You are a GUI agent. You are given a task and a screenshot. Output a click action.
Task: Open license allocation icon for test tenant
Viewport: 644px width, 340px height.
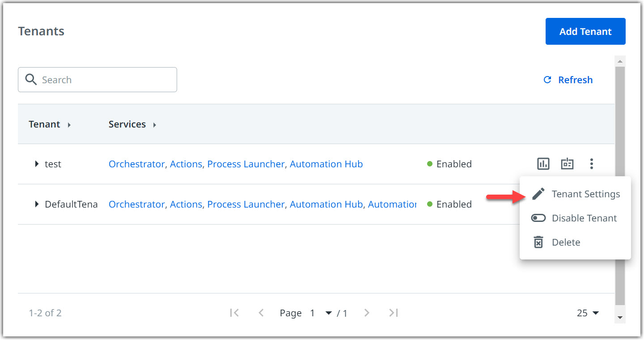click(567, 164)
